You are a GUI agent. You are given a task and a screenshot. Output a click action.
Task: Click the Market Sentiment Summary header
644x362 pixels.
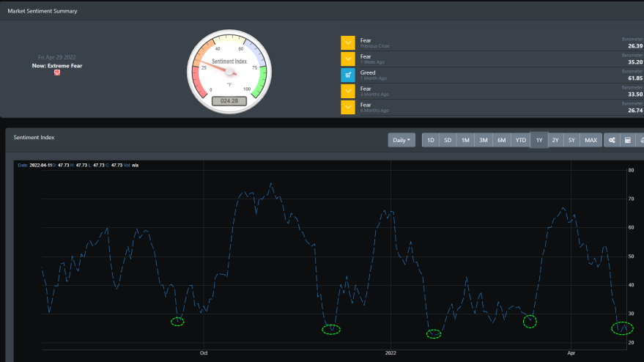click(x=42, y=11)
